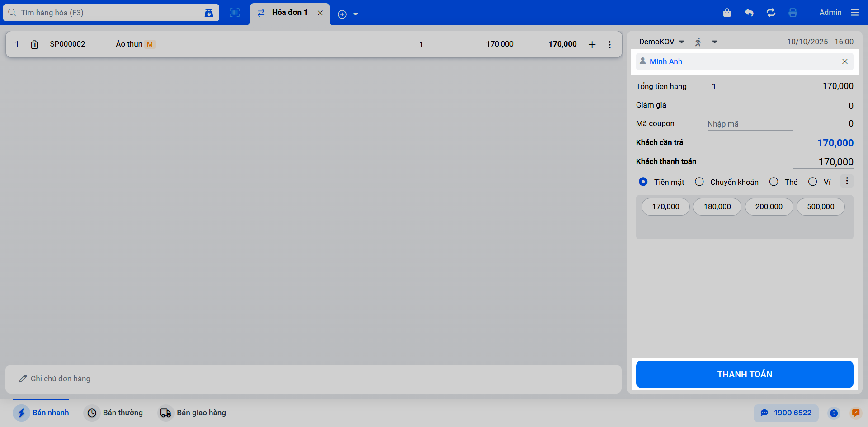Choose the 200,000 quick cash amount
The width and height of the screenshot is (868, 427).
pyautogui.click(x=769, y=207)
